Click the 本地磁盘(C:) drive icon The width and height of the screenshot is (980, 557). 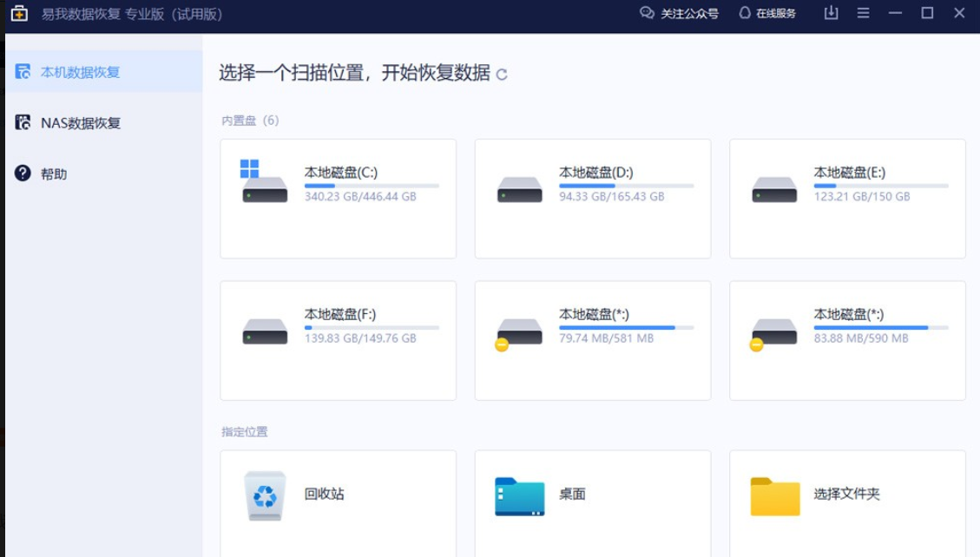264,184
